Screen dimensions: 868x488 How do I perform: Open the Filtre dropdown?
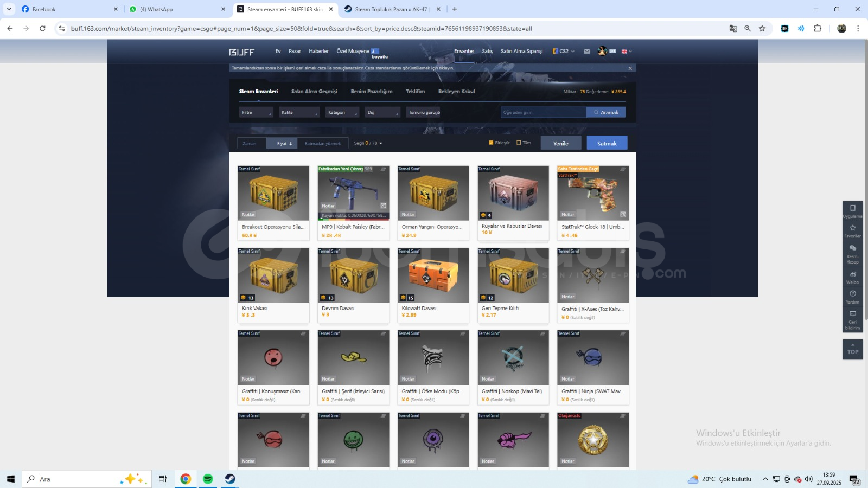(256, 112)
